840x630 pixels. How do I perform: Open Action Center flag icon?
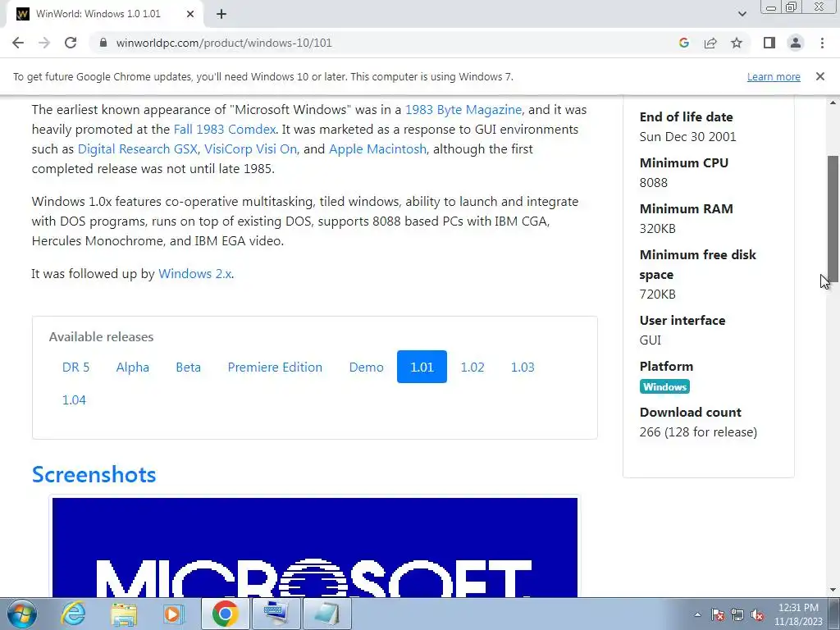click(x=718, y=614)
